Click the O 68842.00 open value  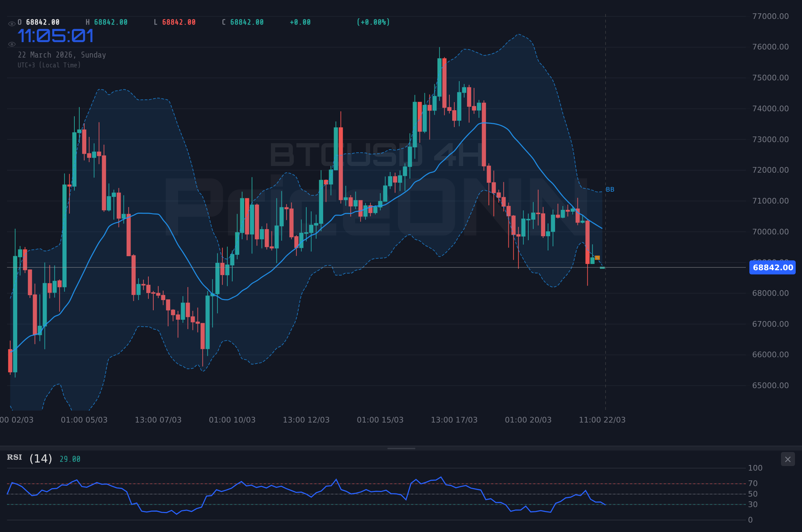(39, 22)
